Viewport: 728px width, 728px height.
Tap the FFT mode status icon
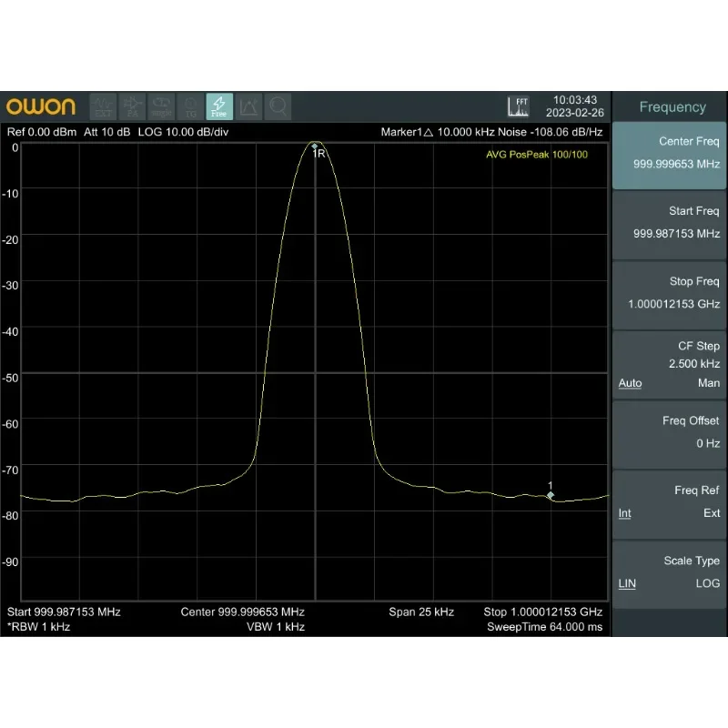[521, 106]
